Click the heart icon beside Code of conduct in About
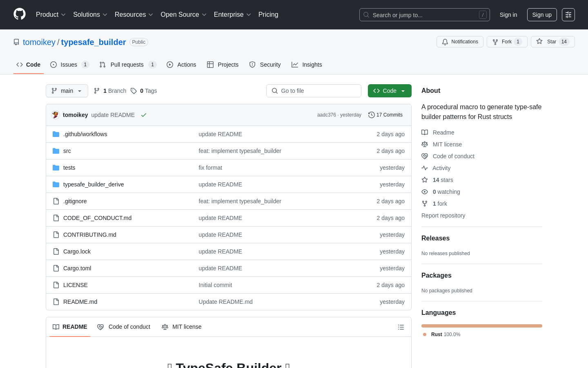The height and width of the screenshot is (368, 588). [x=425, y=156]
